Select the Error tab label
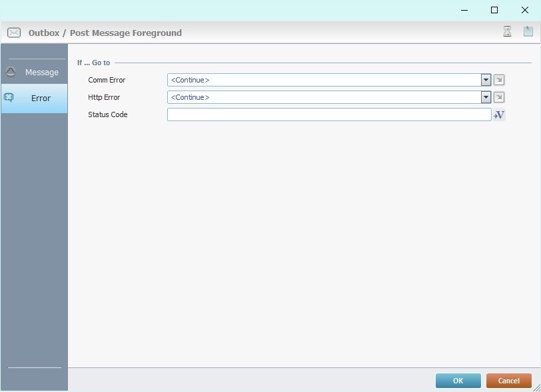Image resolution: width=541 pixels, height=392 pixels. [x=41, y=98]
